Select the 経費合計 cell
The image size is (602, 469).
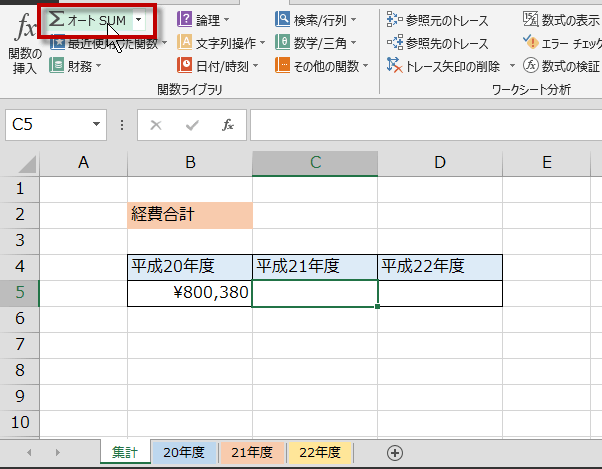190,215
